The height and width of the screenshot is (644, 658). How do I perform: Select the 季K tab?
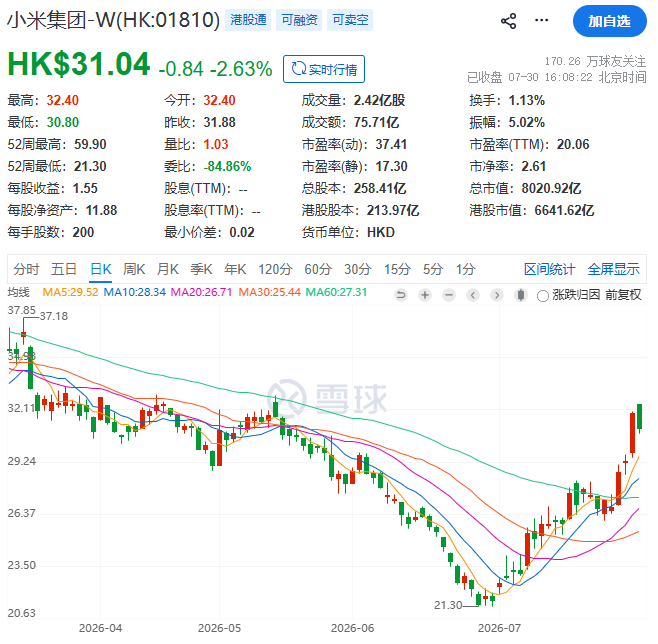point(201,269)
